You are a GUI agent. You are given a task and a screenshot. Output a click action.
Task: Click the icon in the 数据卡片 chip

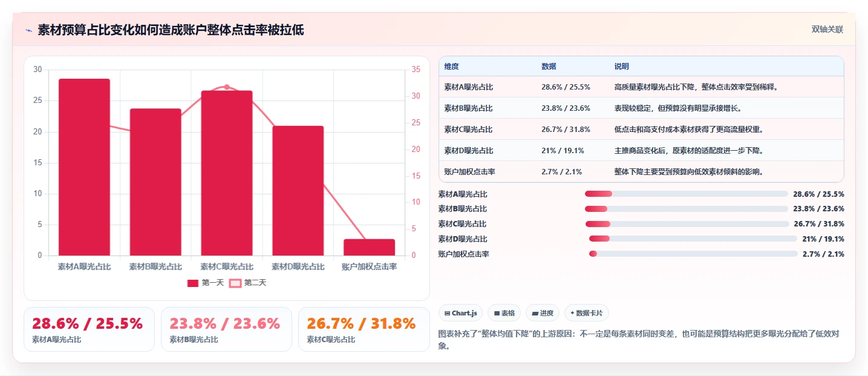point(572,313)
